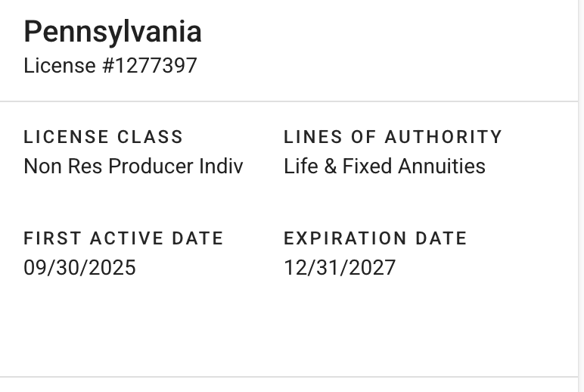Click the LICENSE CLASS label
The height and width of the screenshot is (392, 584).
tap(104, 137)
